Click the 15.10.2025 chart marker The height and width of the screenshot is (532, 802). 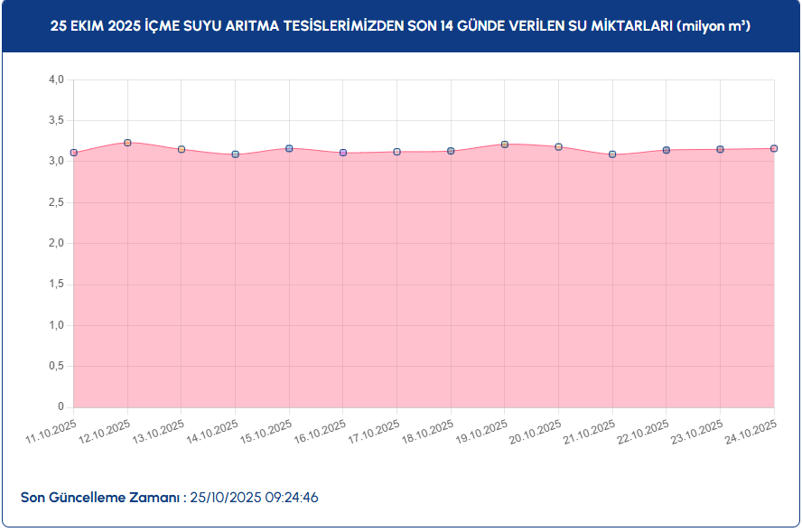coord(289,148)
